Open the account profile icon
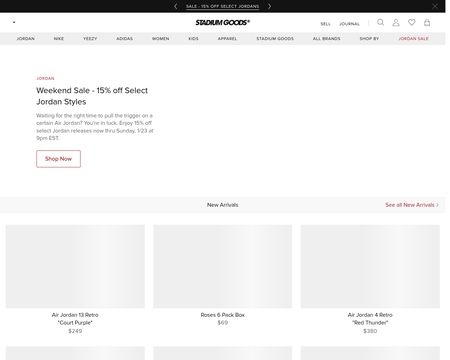This screenshot has width=450, height=360. point(396,22)
